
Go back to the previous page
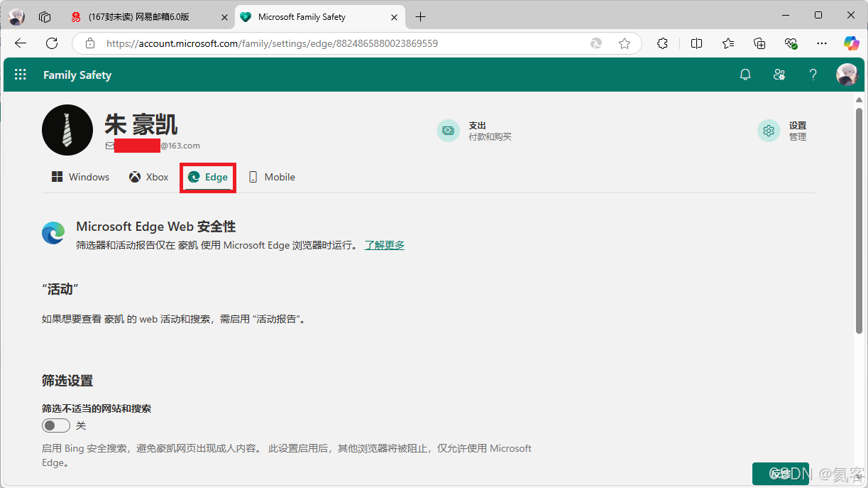(x=21, y=43)
